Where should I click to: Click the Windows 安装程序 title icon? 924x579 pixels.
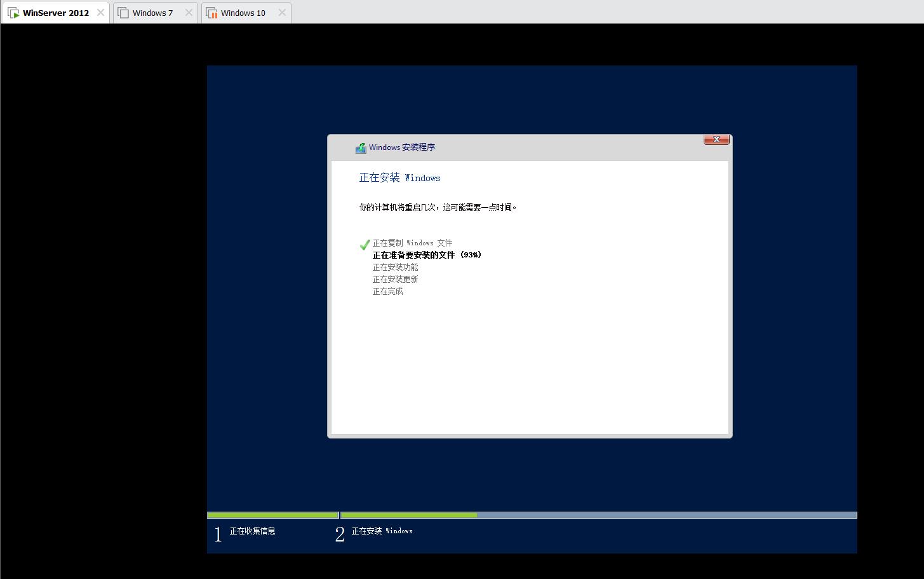(361, 147)
